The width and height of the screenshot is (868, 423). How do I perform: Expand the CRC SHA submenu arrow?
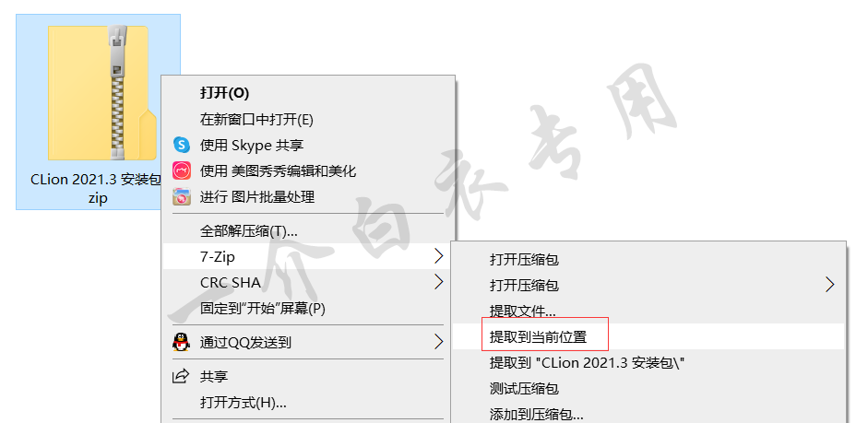point(439,282)
